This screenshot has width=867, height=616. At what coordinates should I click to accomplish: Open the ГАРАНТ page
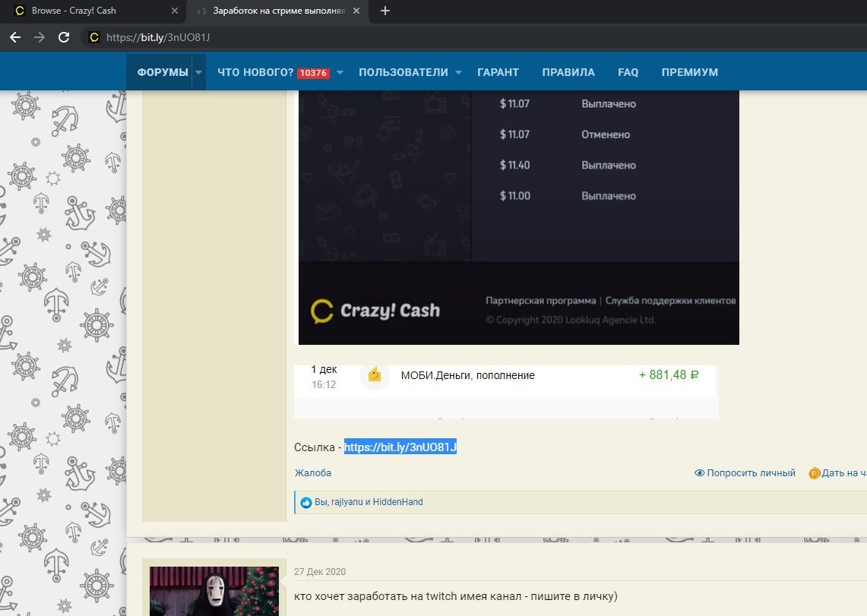[x=498, y=72]
